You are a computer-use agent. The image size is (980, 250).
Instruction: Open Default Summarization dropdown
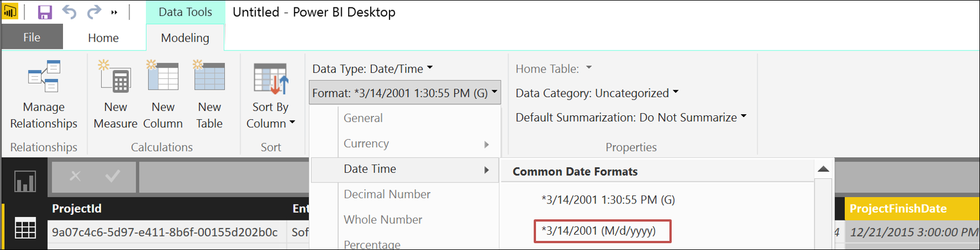[x=631, y=118]
